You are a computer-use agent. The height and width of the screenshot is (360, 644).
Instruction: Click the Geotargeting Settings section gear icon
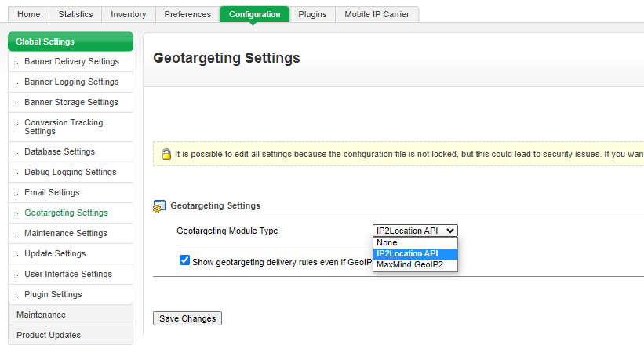click(x=158, y=206)
